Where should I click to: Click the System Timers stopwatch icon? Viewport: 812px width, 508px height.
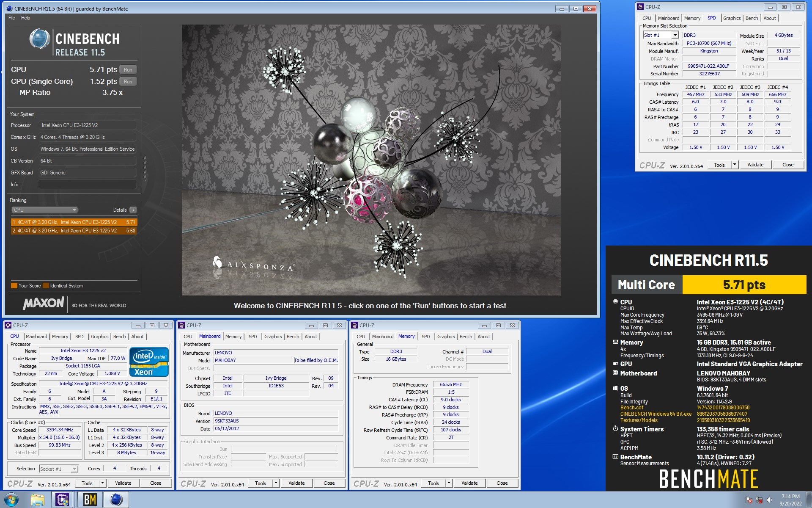click(x=615, y=429)
